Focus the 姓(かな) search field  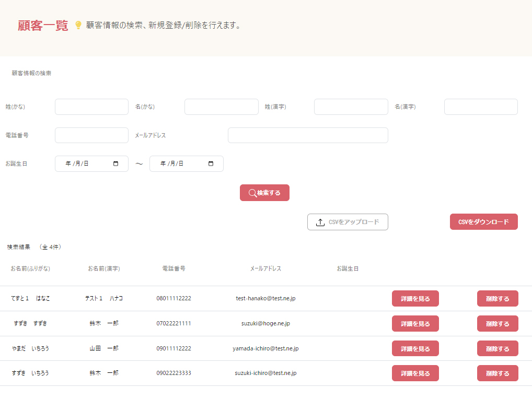coord(91,107)
